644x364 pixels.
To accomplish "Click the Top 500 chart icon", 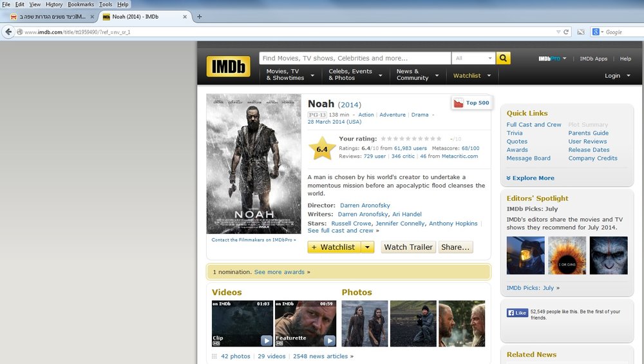I will tap(459, 102).
